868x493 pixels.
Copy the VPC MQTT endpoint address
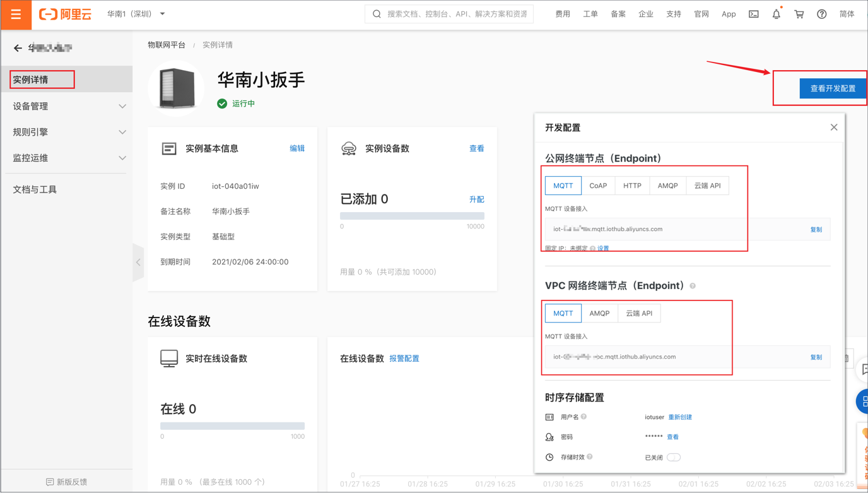point(816,357)
